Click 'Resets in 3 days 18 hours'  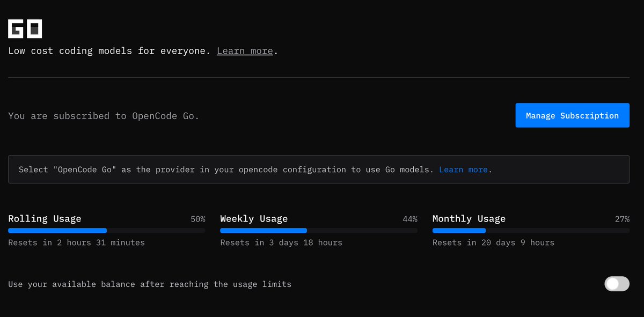click(281, 242)
